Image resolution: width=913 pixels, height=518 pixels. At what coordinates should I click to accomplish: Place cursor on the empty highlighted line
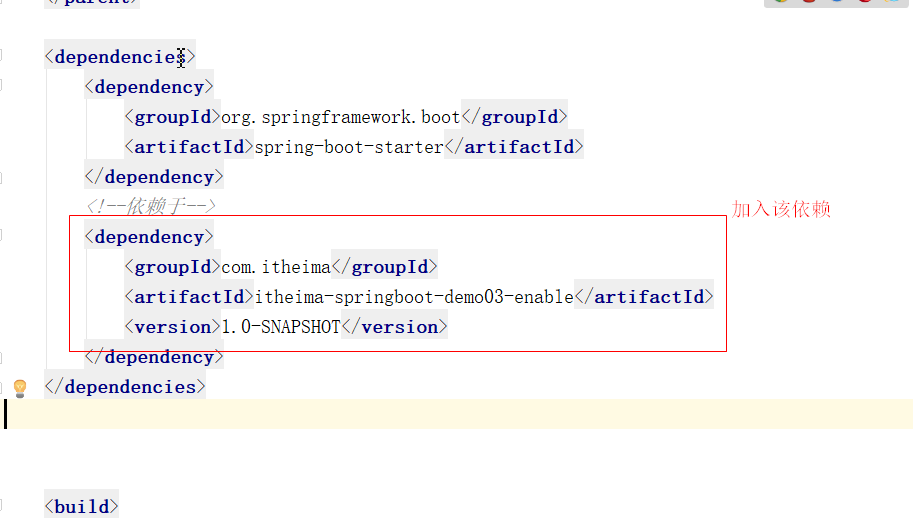click(x=400, y=414)
